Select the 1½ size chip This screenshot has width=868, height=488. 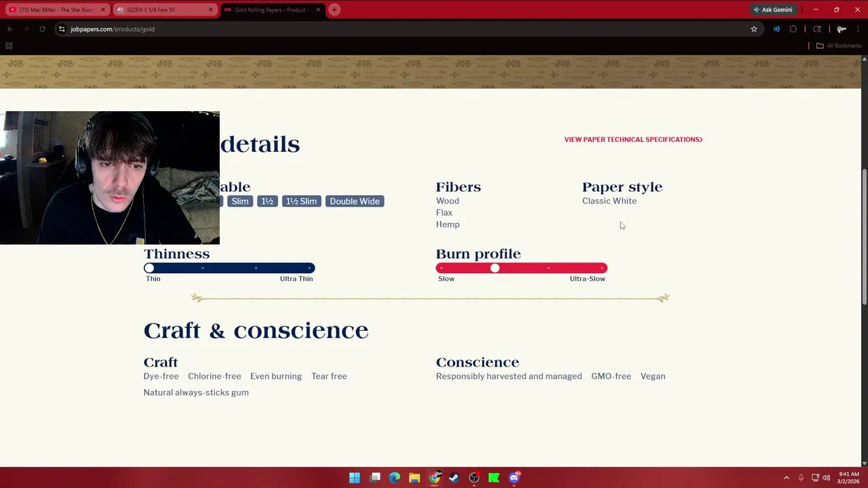click(267, 201)
